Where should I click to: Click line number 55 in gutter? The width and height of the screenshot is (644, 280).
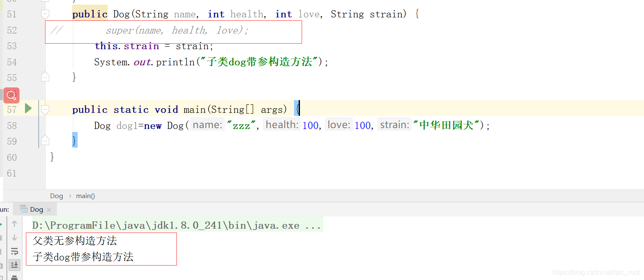point(12,78)
